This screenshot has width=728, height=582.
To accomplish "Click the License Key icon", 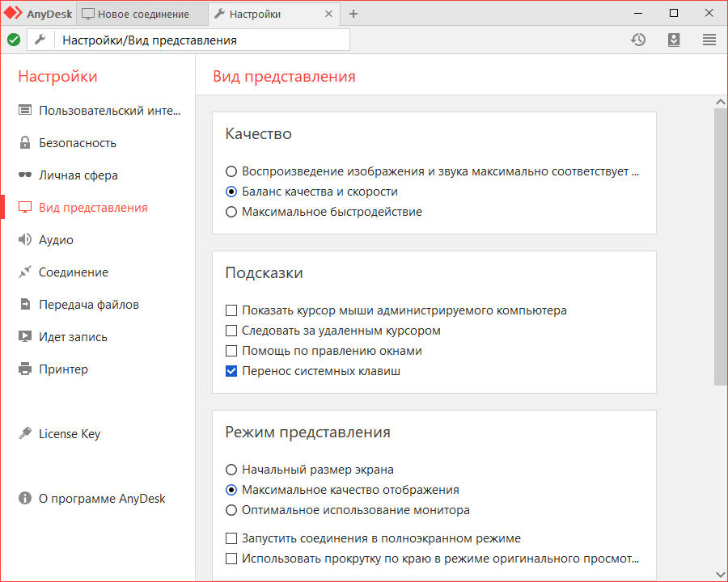I will click(x=25, y=434).
